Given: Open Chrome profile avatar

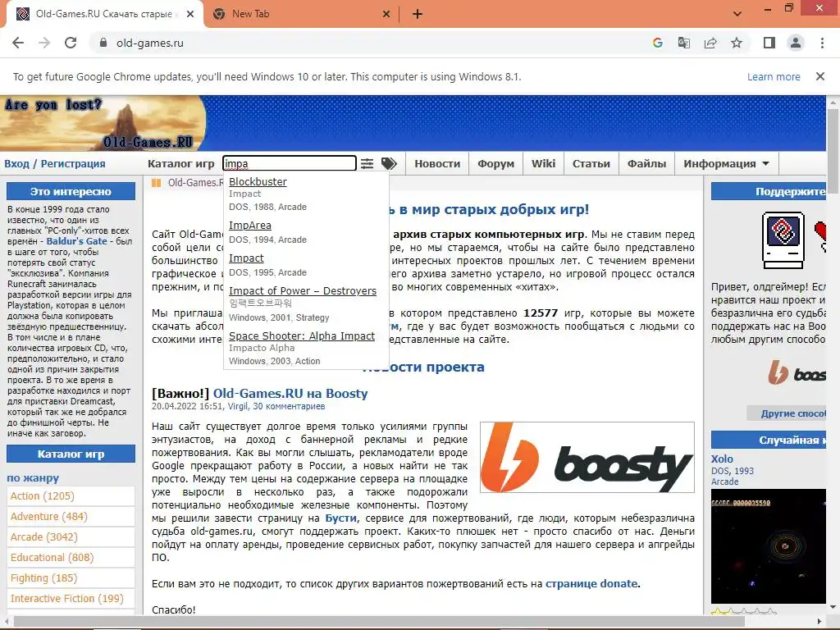Looking at the screenshot, I should 796,43.
